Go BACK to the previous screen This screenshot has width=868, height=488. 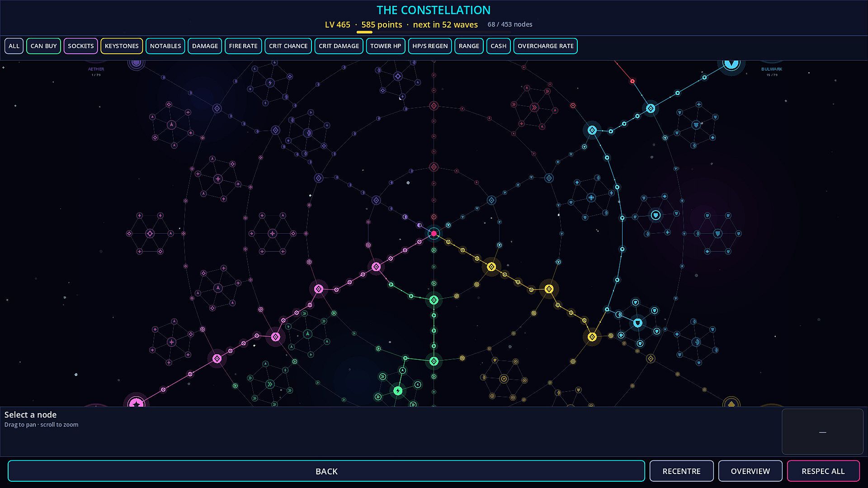pos(326,471)
